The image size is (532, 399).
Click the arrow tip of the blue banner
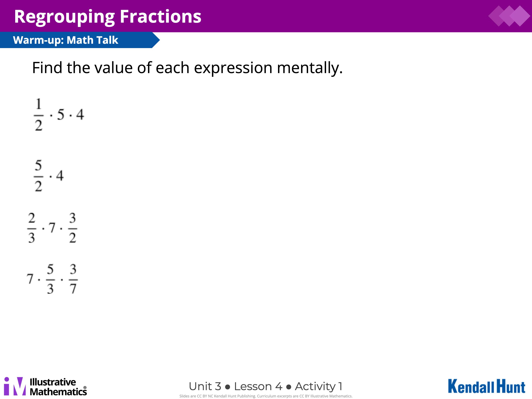pos(156,40)
